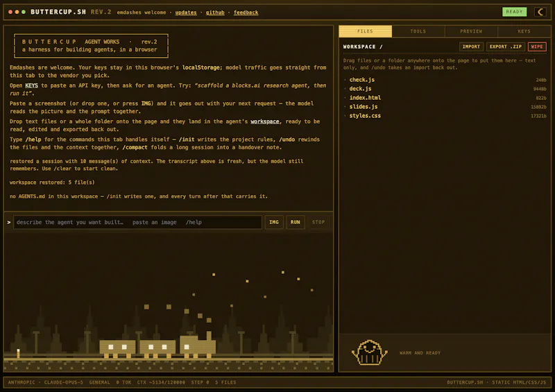Click the 0 TOK status entry
Viewport: 555px width, 392px height.
123,382
